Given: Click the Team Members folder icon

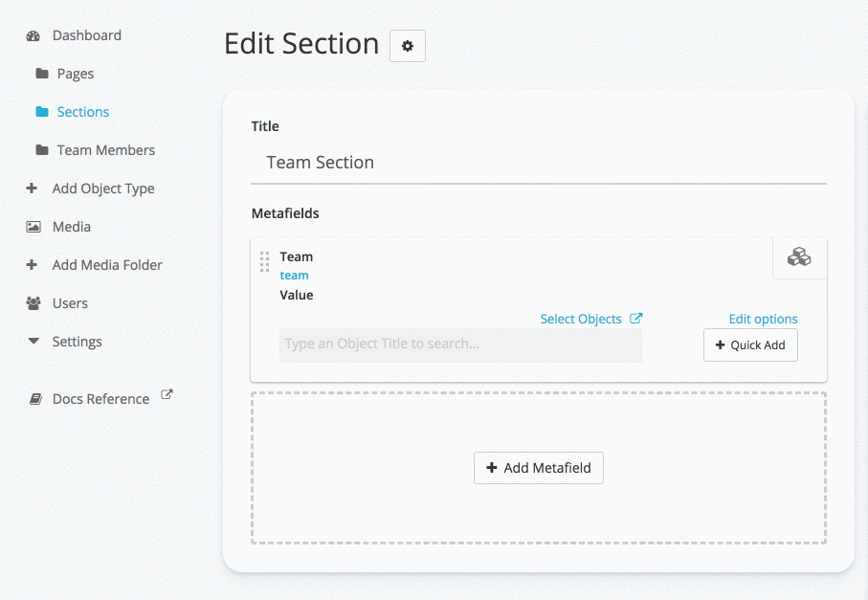Looking at the screenshot, I should [x=42, y=150].
